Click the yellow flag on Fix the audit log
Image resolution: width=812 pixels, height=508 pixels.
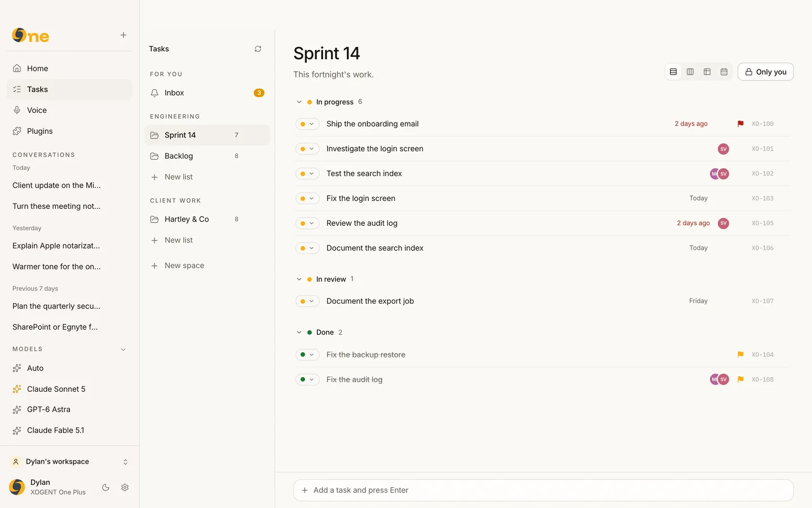pyautogui.click(x=740, y=379)
